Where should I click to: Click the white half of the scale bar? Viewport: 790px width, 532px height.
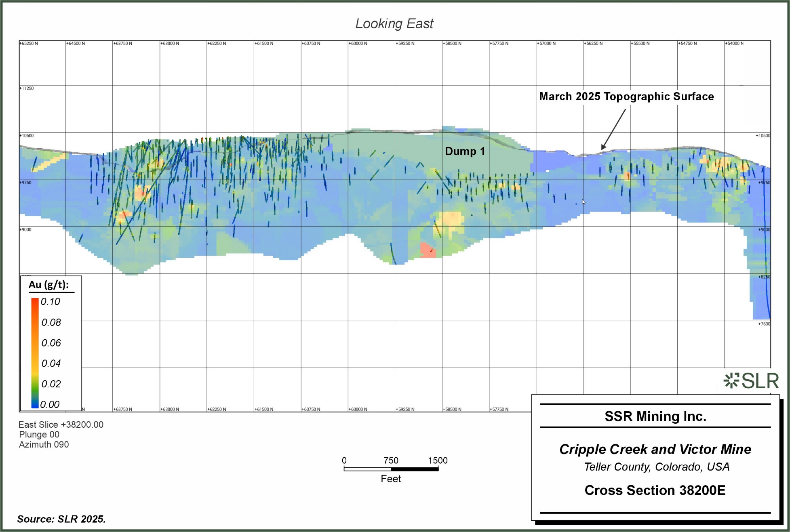pyautogui.click(x=367, y=469)
